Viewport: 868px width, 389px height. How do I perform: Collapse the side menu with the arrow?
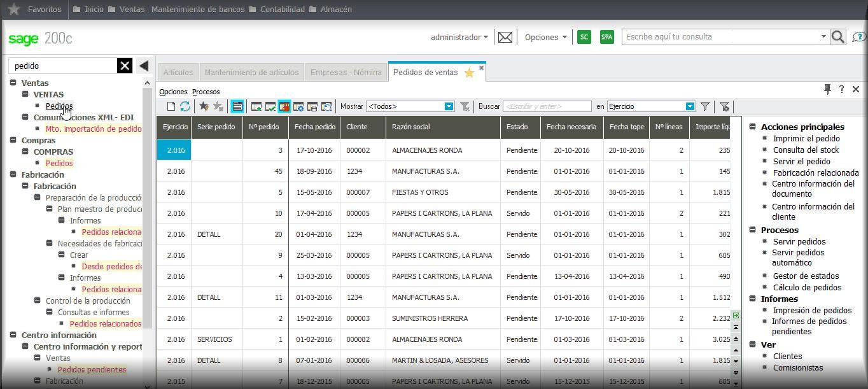pos(144,66)
